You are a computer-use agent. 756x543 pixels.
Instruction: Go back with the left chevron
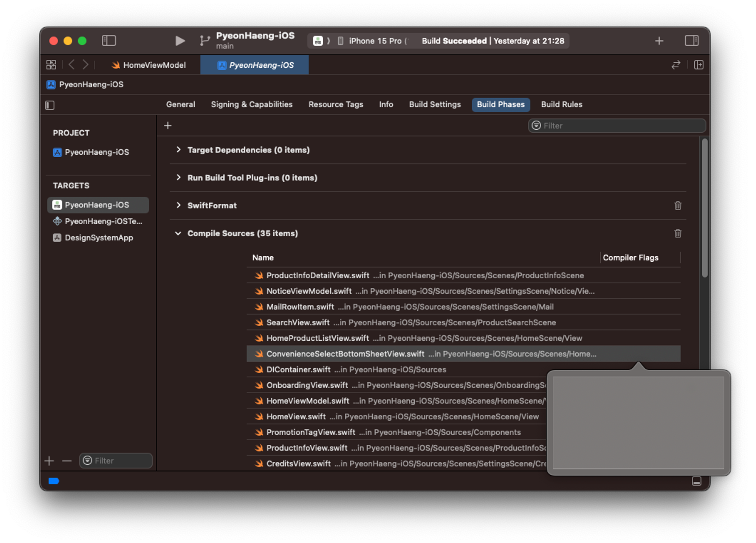point(71,65)
